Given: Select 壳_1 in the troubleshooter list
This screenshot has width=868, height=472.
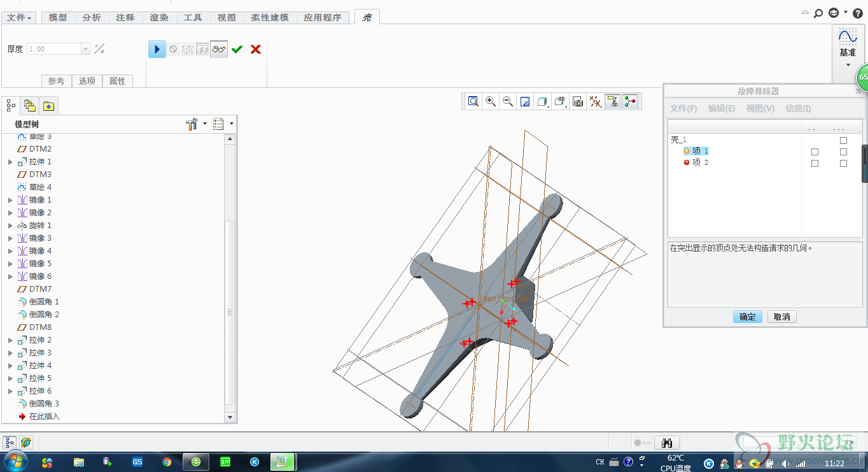Looking at the screenshot, I should pyautogui.click(x=678, y=139).
